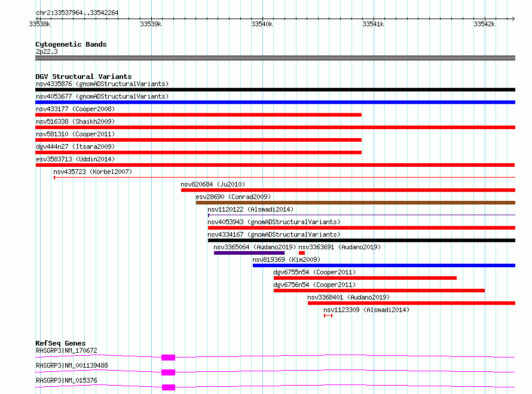Screen dimensions: 532x394
Task: Click the dgv6755n54 (Cooper2011) label
Action: (x=314, y=272)
